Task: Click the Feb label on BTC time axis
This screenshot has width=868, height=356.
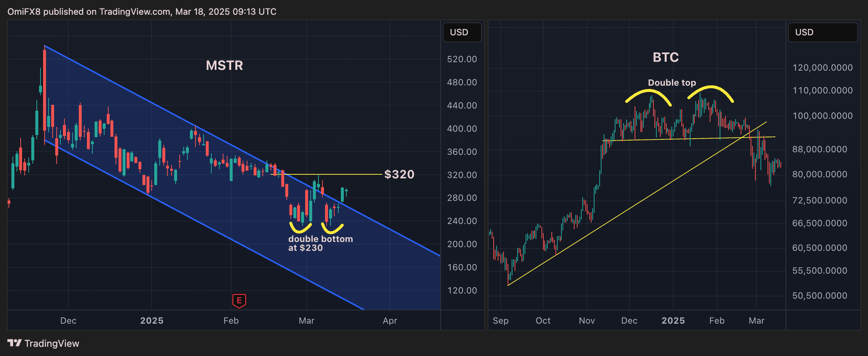Action: coord(717,321)
